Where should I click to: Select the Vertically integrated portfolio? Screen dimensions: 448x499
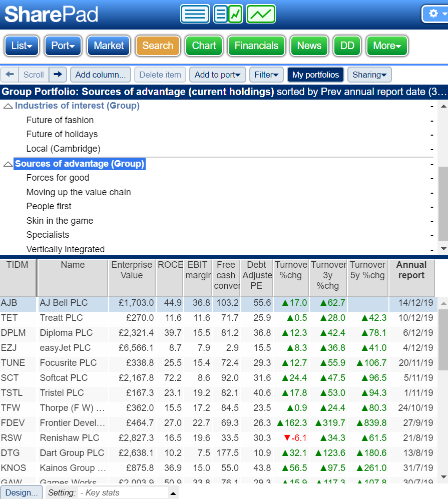tap(66, 249)
